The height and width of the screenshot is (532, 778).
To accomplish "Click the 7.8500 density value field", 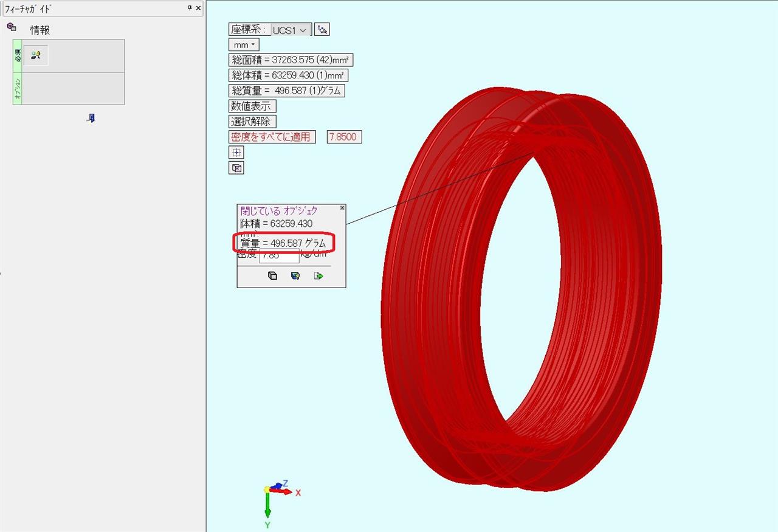I will click(344, 137).
